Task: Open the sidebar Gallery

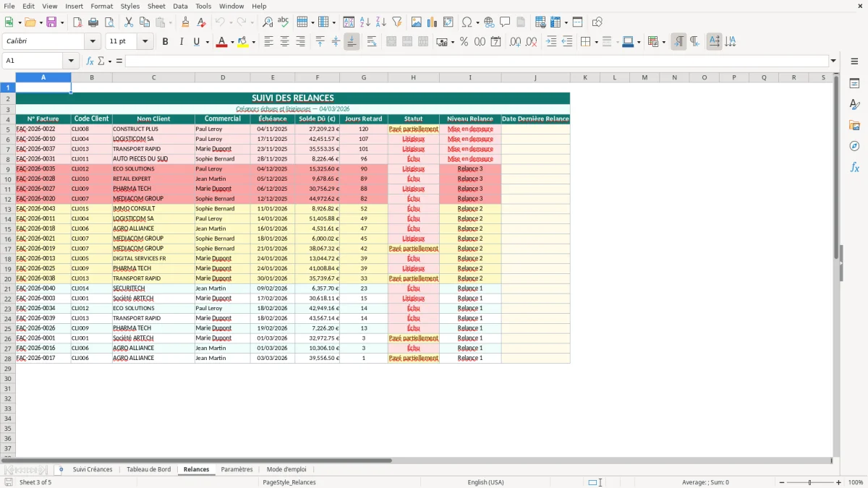Action: pyautogui.click(x=854, y=125)
